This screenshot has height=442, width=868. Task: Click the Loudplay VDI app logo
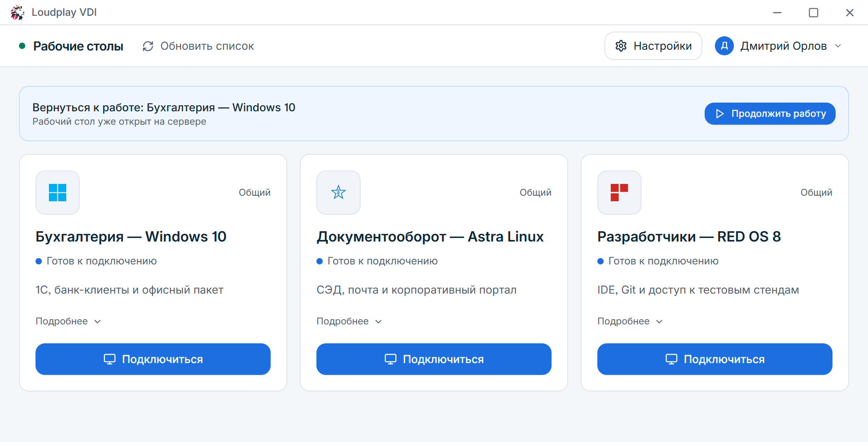coord(17,13)
